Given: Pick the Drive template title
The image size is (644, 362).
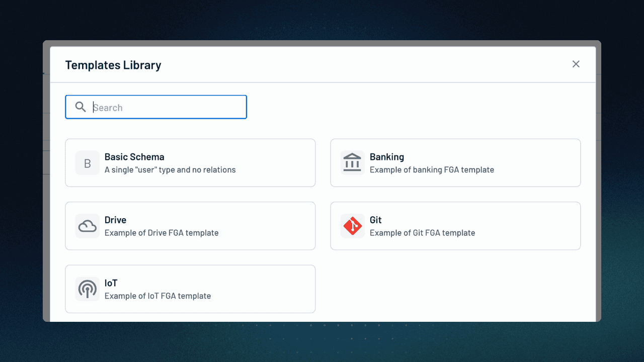Looking at the screenshot, I should pos(115,220).
